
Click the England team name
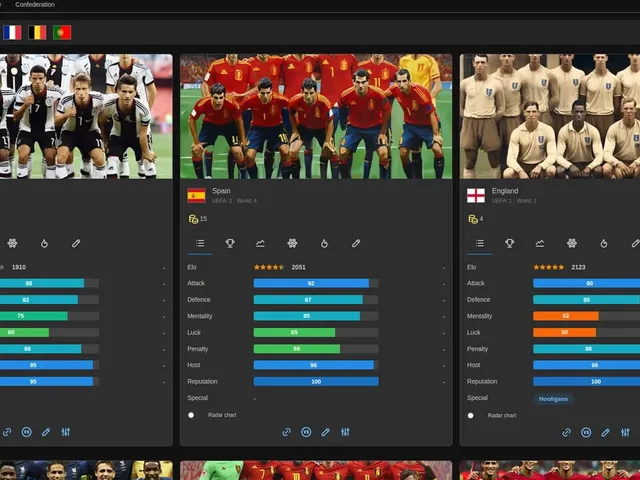click(x=505, y=191)
